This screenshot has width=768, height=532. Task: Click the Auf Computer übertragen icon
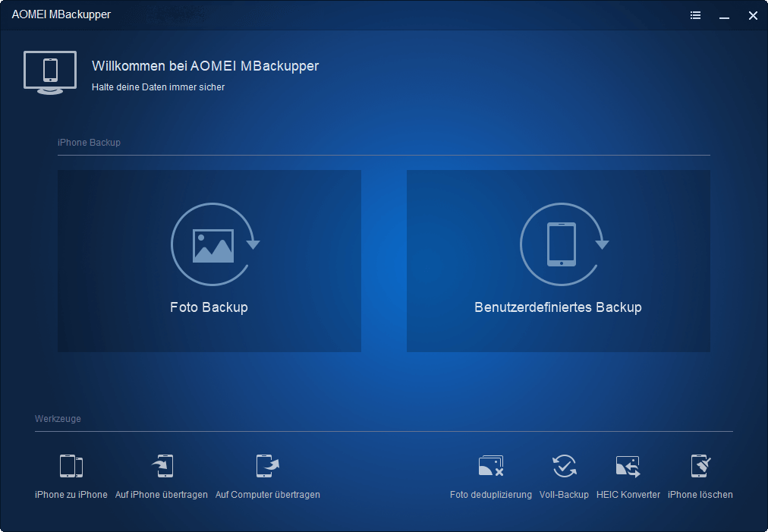(267, 466)
